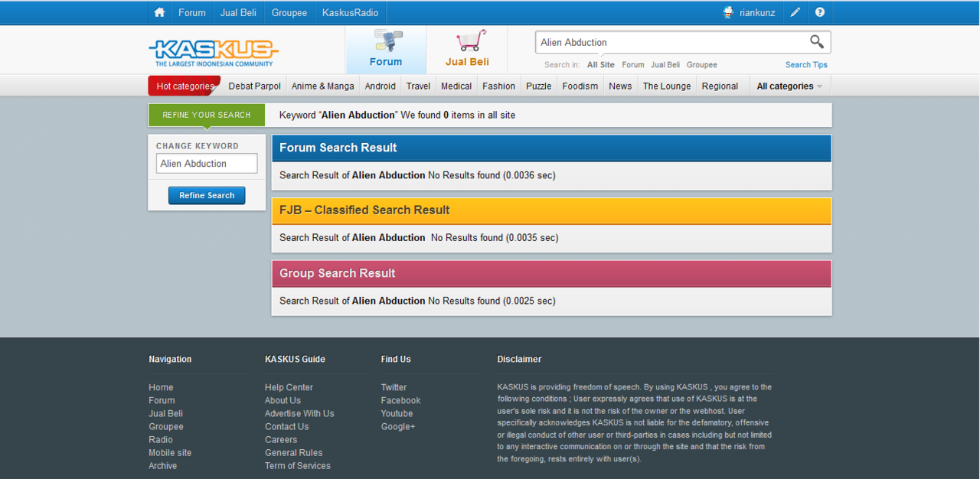
Task: Go to the home icon in top bar
Action: click(x=159, y=12)
